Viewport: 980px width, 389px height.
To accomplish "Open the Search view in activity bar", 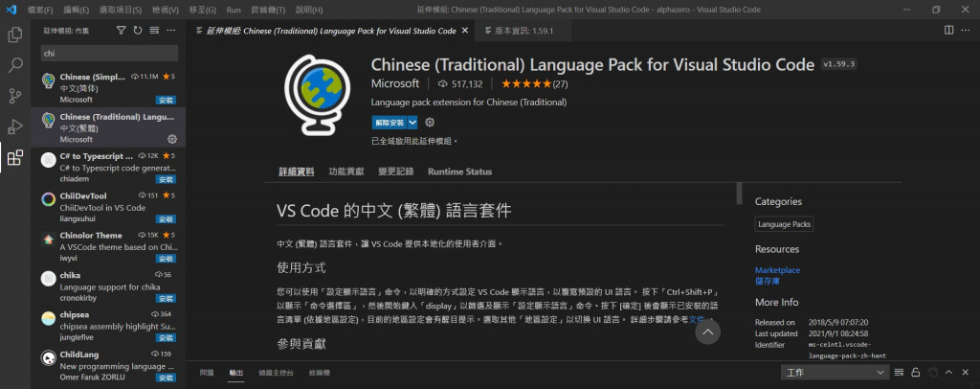I will (15, 65).
